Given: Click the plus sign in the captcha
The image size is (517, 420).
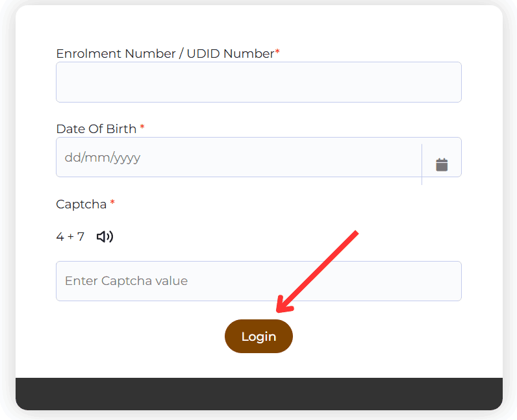Looking at the screenshot, I should click(71, 237).
